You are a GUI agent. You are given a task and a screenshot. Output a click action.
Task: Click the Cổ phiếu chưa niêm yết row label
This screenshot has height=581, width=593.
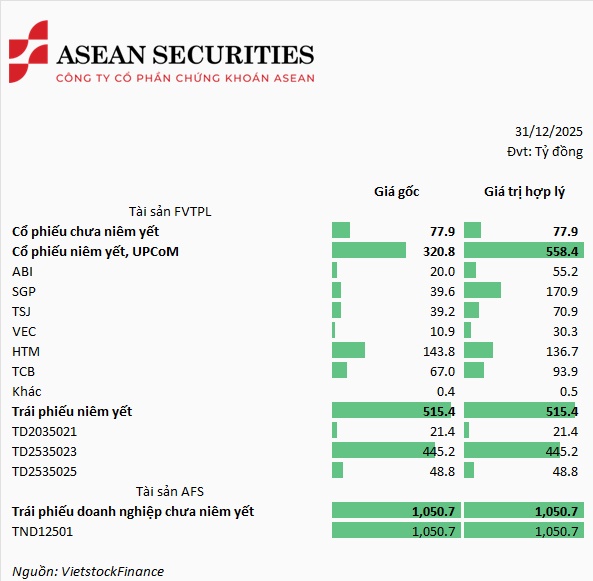(85, 231)
